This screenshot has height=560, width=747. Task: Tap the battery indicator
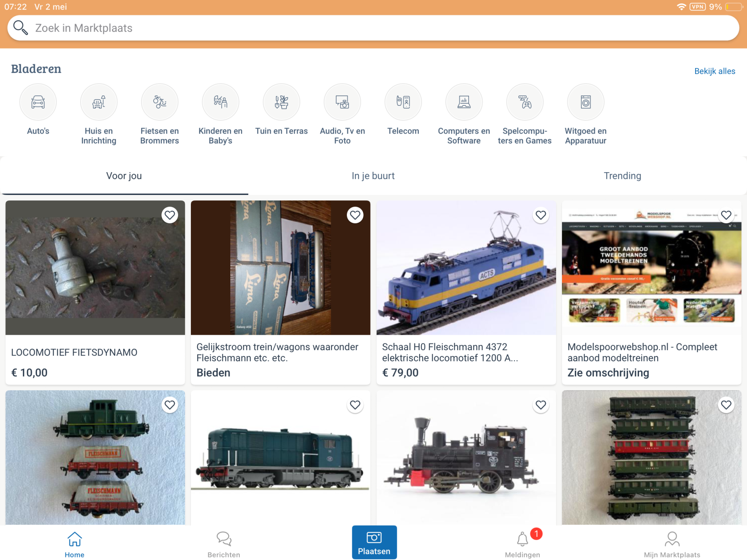click(733, 7)
